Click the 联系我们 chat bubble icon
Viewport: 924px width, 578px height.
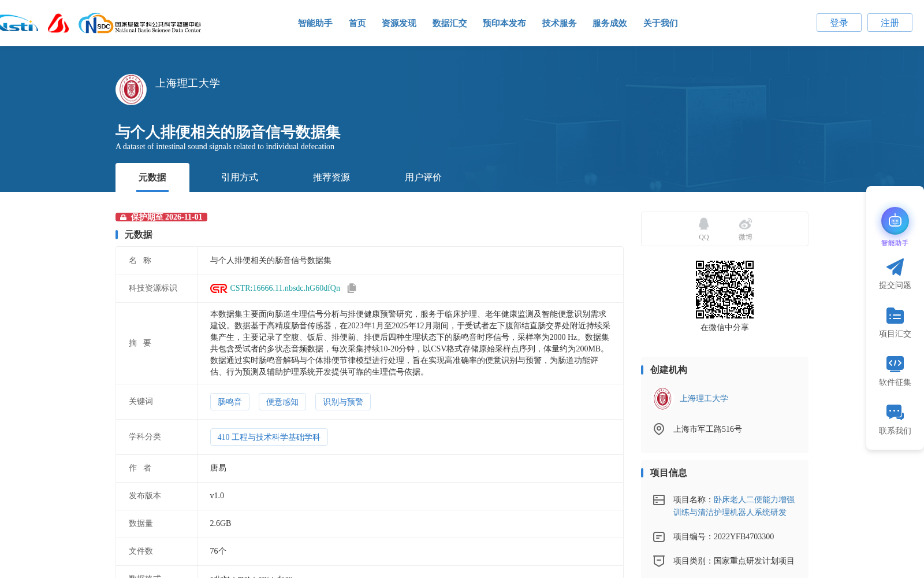tap(895, 412)
